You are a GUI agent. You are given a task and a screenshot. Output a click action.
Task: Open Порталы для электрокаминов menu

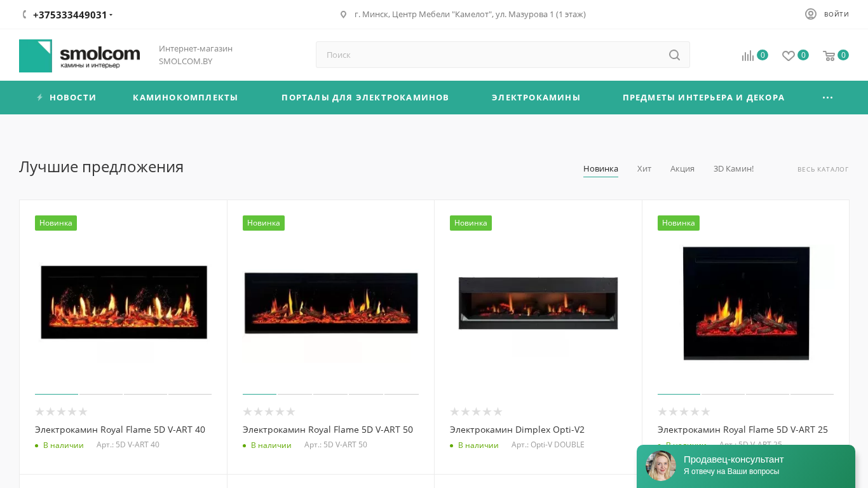365,98
